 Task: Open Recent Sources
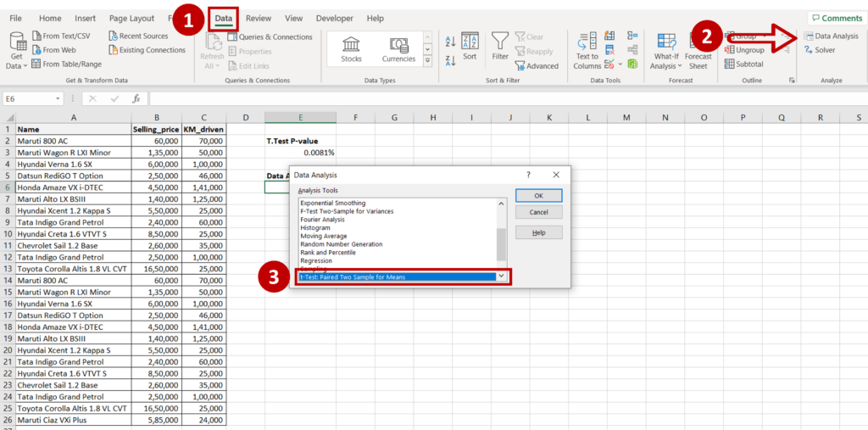[138, 36]
